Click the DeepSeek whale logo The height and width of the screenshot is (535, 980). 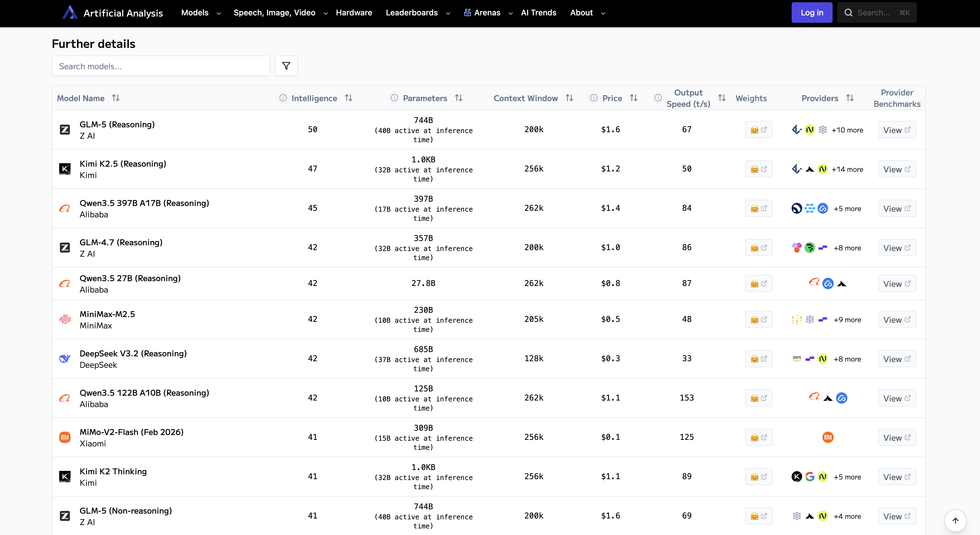(65, 358)
